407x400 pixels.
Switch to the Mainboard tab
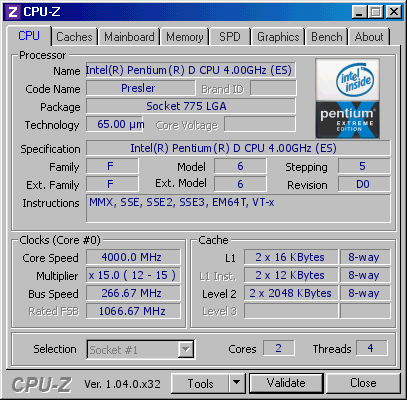click(x=129, y=37)
